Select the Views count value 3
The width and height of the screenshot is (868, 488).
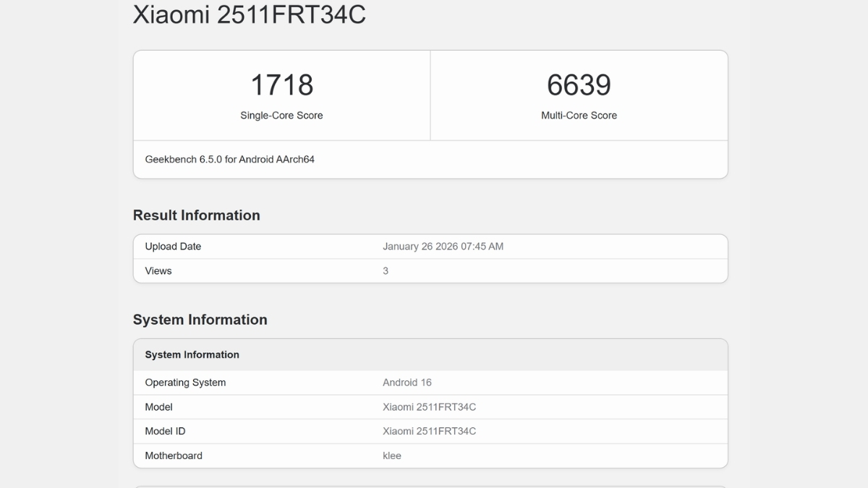[x=386, y=271]
